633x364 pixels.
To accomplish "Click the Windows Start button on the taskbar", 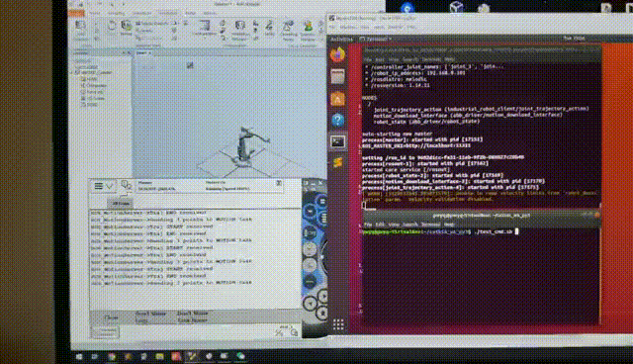I will pyautogui.click(x=79, y=356).
